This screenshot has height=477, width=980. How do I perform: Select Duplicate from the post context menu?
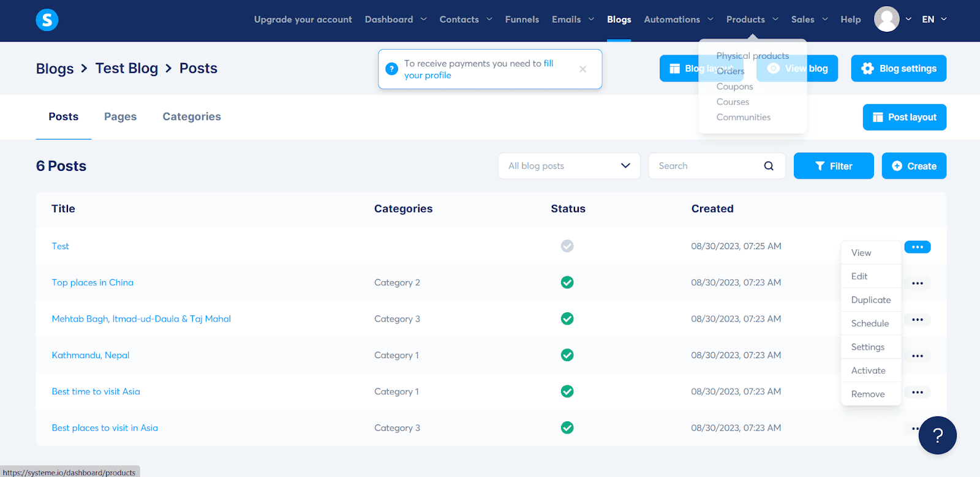pyautogui.click(x=870, y=300)
